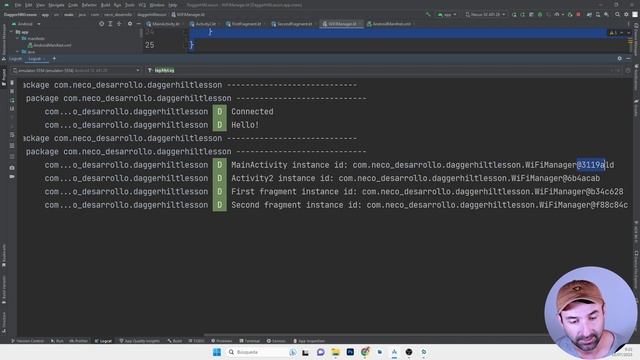This screenshot has height=360, width=640.
Task: Open IDE settings gear in the toolbar
Action: 626,14
